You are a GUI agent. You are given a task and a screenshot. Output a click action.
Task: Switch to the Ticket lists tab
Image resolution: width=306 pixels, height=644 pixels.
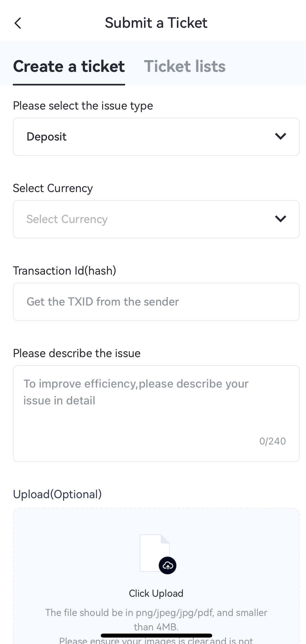185,66
